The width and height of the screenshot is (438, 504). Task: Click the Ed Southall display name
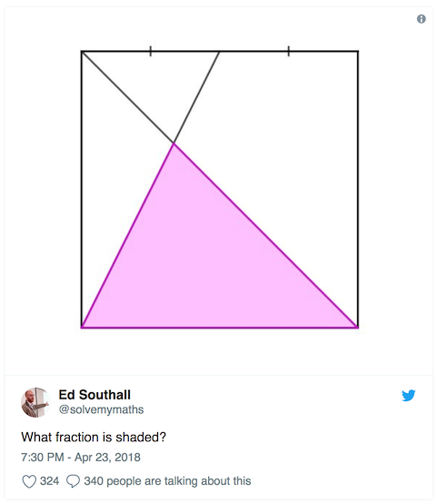[x=95, y=395]
